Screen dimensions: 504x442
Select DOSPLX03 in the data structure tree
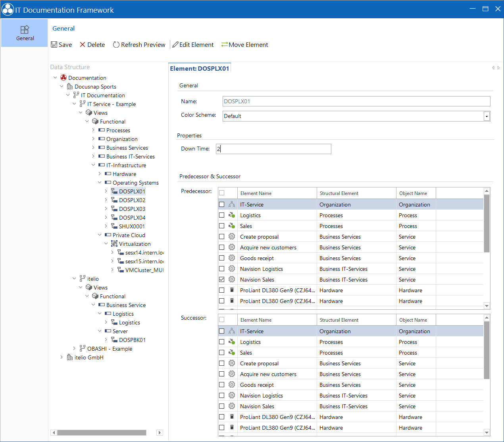132,208
